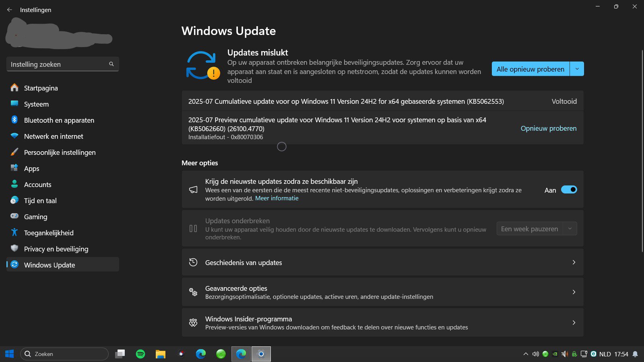Image resolution: width=644 pixels, height=362 pixels.
Task: Click the search magnifier in Instelling zoeken
Action: coord(111,64)
